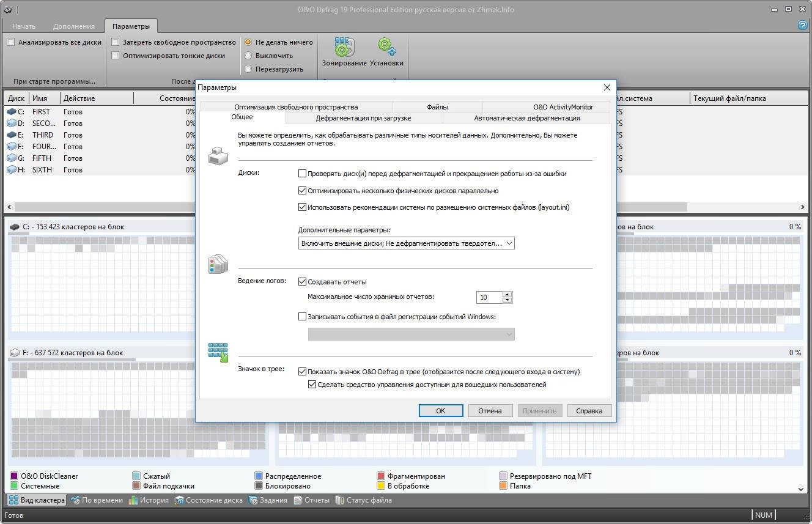Image resolution: width=812 pixels, height=524 pixels.
Task: Open the По времени time view
Action: [x=97, y=500]
